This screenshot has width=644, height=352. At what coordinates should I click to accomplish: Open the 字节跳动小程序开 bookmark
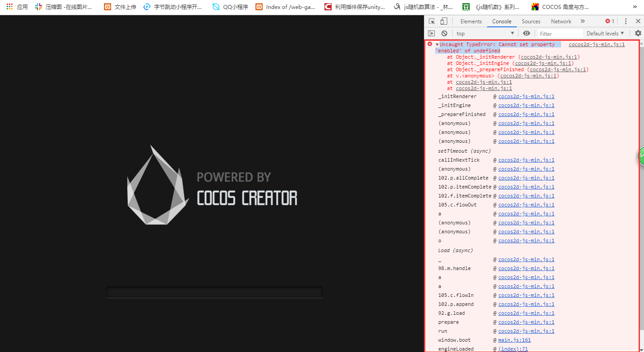pos(173,7)
